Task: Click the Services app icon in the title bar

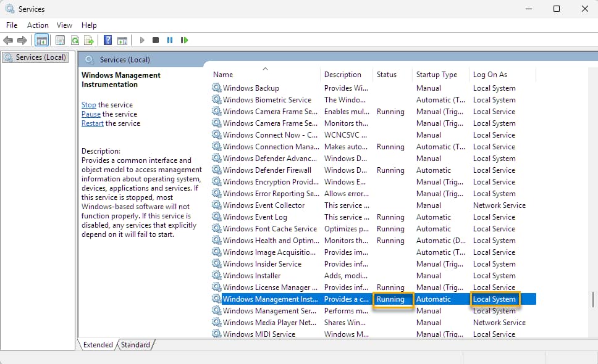Action: pyautogui.click(x=9, y=9)
